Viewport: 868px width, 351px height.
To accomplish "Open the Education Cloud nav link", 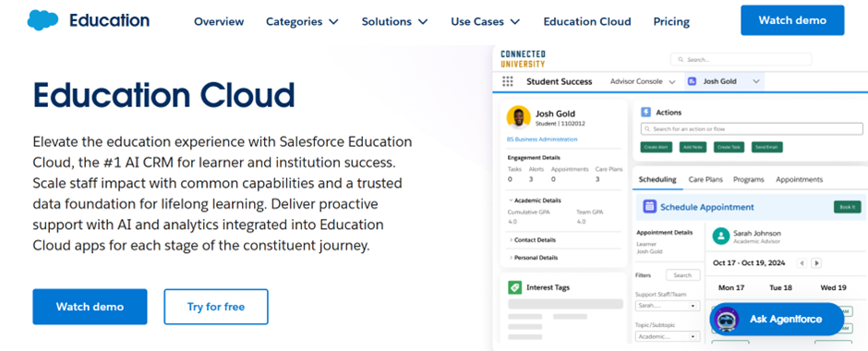I will (586, 21).
